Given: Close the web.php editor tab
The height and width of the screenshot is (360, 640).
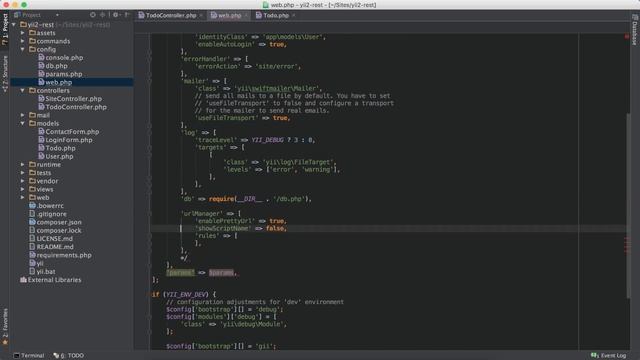Looking at the screenshot, I should pos(246,16).
